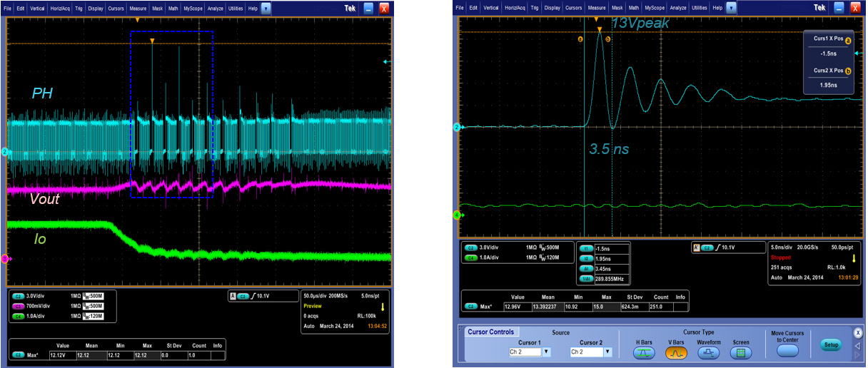Viewport: 868px width, 368px height.
Task: Select the H Bars cursor type
Action: click(645, 353)
